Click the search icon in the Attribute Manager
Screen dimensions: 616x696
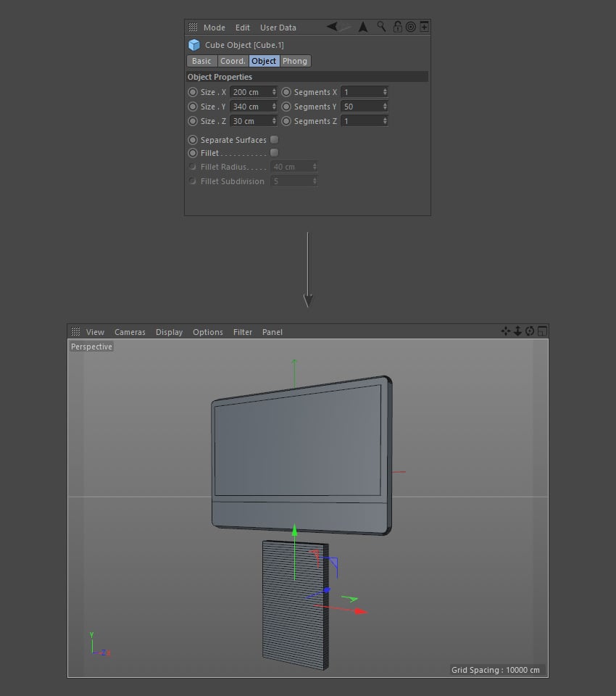[x=380, y=27]
